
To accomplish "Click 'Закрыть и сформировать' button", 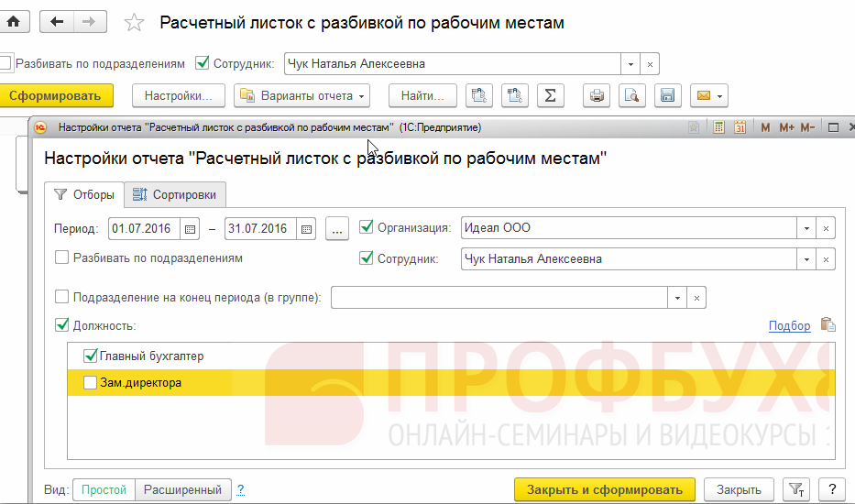I will [x=604, y=489].
